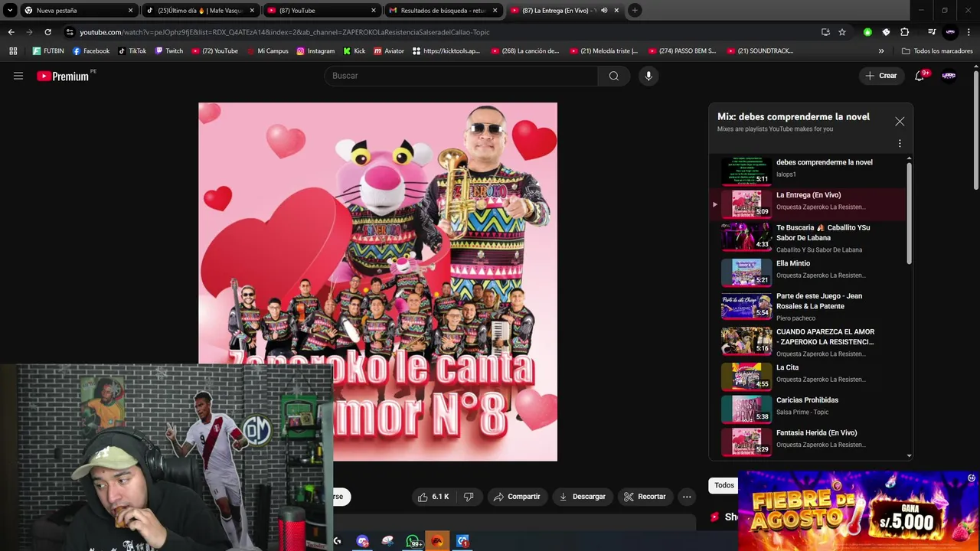The width and height of the screenshot is (980, 551).
Task: Show hidden bookmarks with double chevron
Action: [x=881, y=51]
